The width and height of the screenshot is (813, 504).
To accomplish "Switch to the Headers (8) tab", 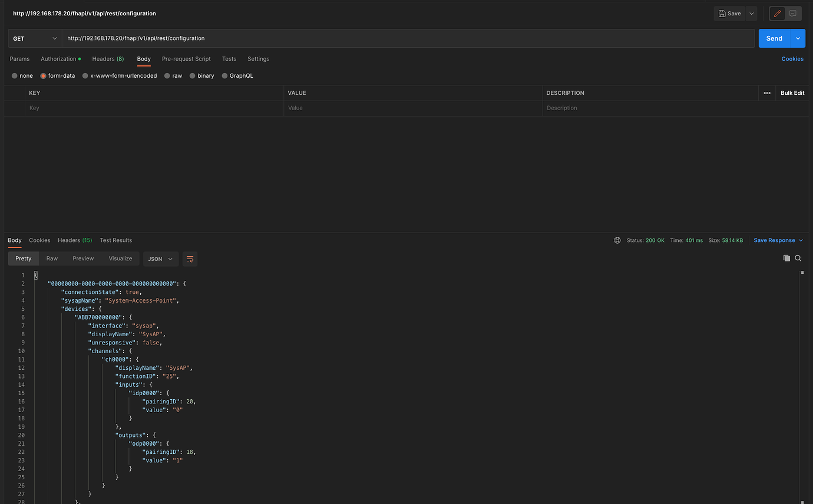I will (x=108, y=59).
